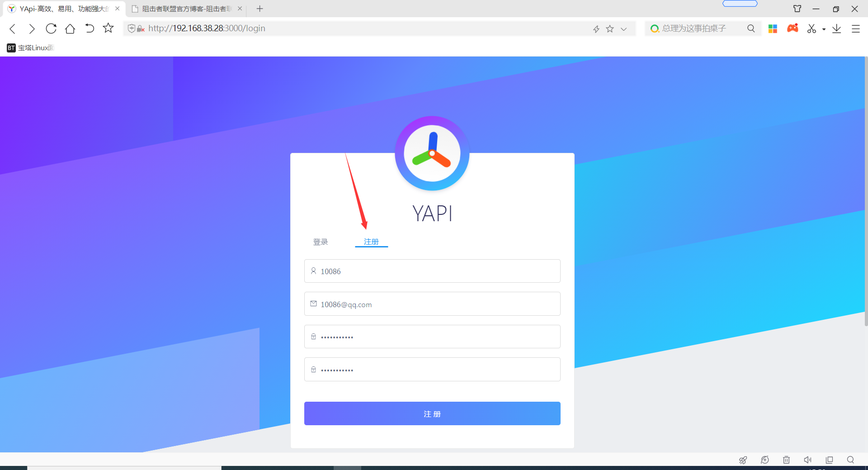Open the downloads icon
Screen dimensions: 868x470
click(837, 28)
